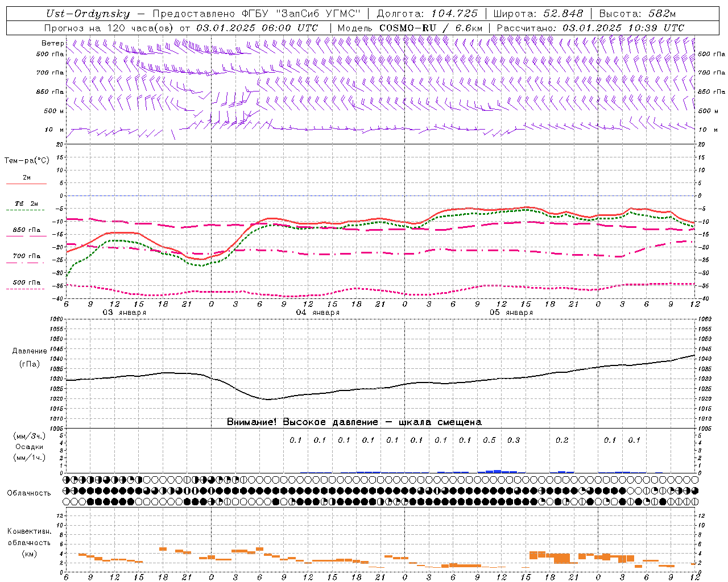The width and height of the screenshot is (728, 582).
Task: Click the (мм/1ч.) unit label
Action: 30,458
